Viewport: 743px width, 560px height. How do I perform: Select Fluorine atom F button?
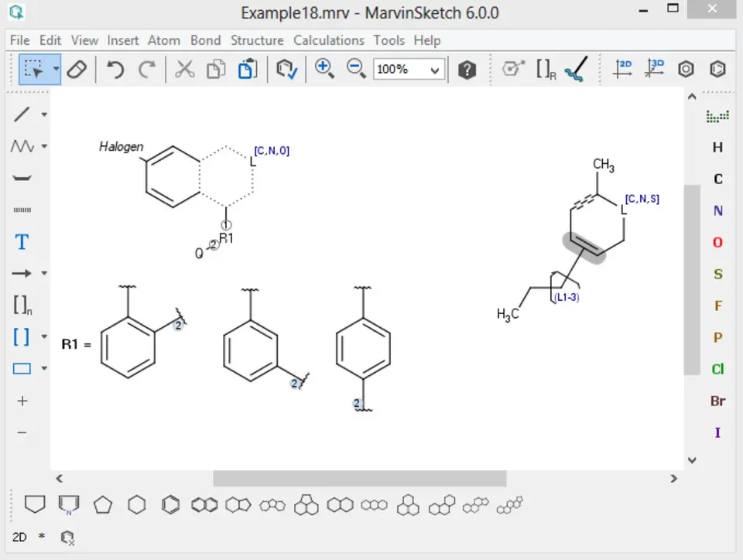(x=717, y=306)
